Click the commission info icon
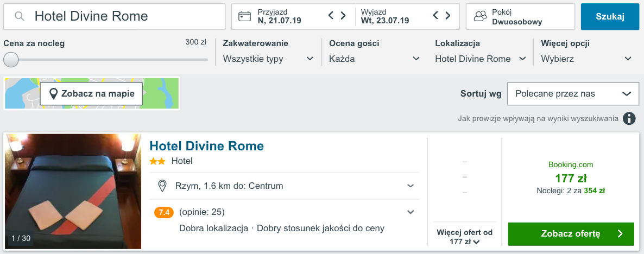 (x=629, y=119)
